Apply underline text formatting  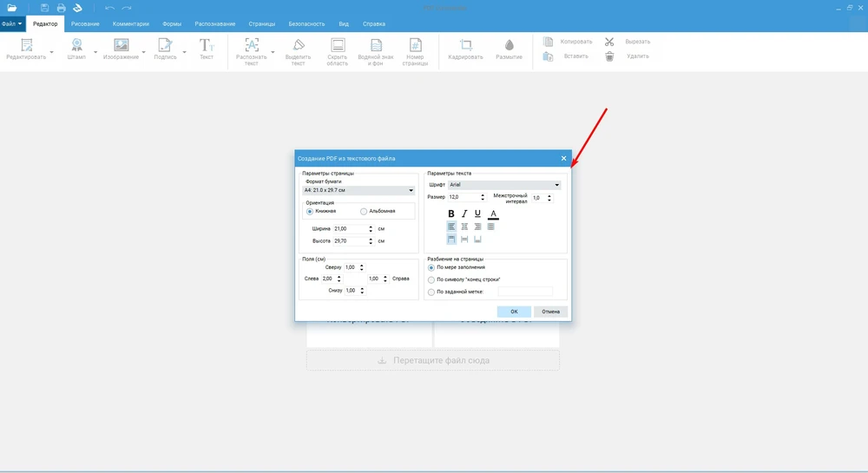click(x=477, y=214)
